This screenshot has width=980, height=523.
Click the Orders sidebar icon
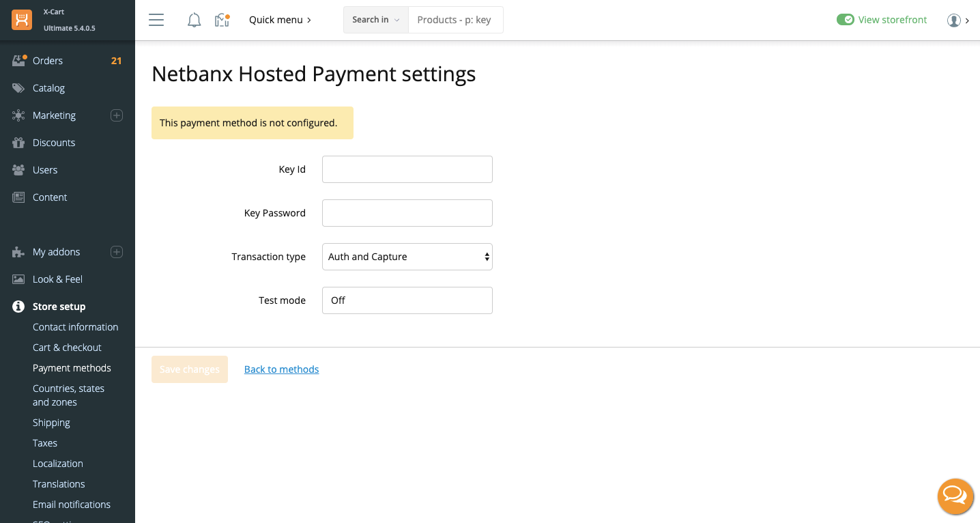click(19, 61)
